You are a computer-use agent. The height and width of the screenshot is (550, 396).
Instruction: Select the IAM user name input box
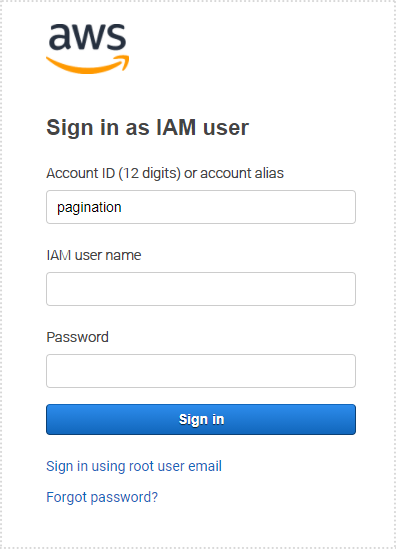pos(201,289)
